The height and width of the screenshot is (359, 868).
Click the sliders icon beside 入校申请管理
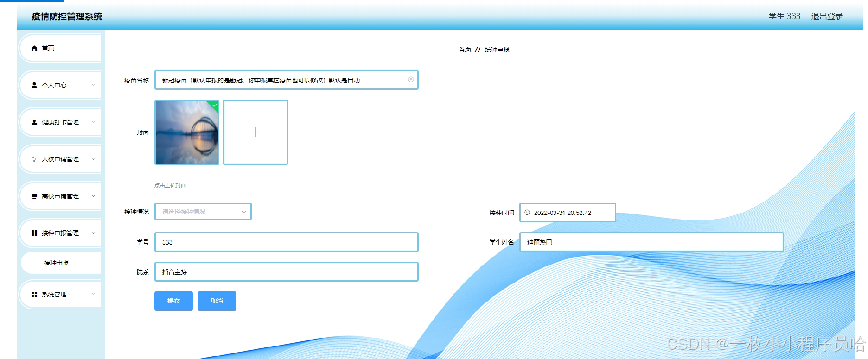tap(34, 159)
